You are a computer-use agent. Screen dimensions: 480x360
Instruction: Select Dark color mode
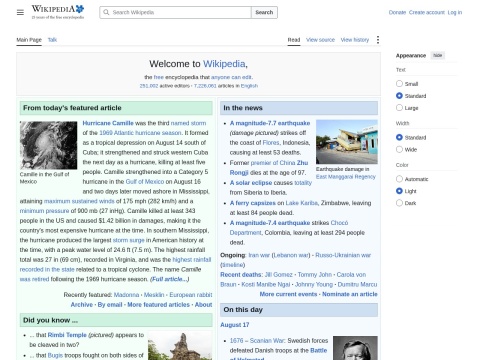(x=399, y=203)
